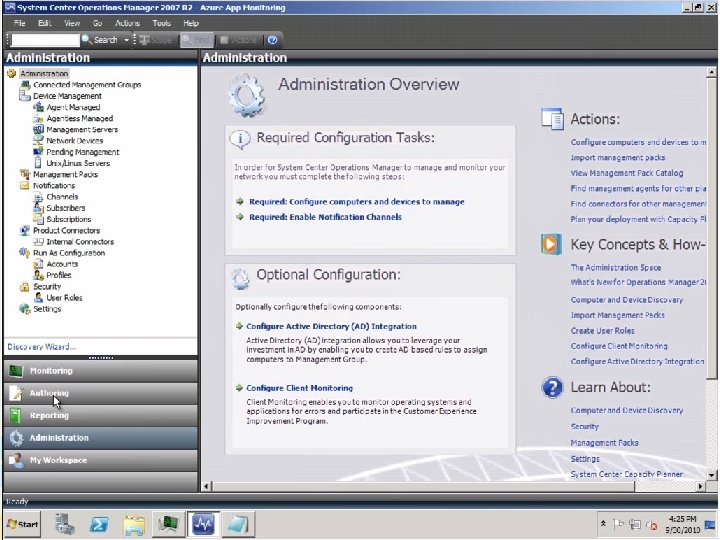720x540 pixels.
Task: Click View Management Pack Catalog link
Action: pos(627,173)
